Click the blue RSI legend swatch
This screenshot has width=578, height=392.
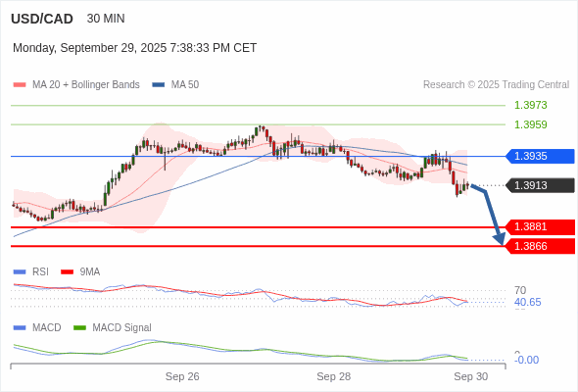pyautogui.click(x=20, y=272)
